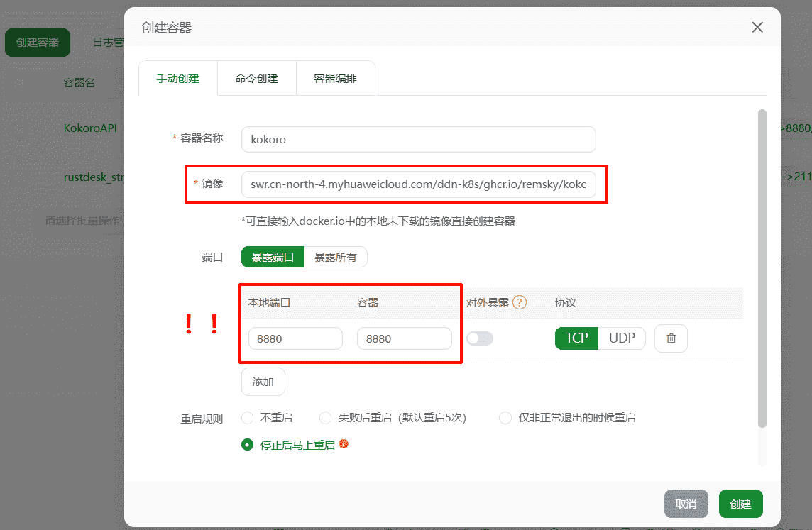The width and height of the screenshot is (812, 530).
Task: Click the dialog's vertical scrollbar
Action: 762,268
